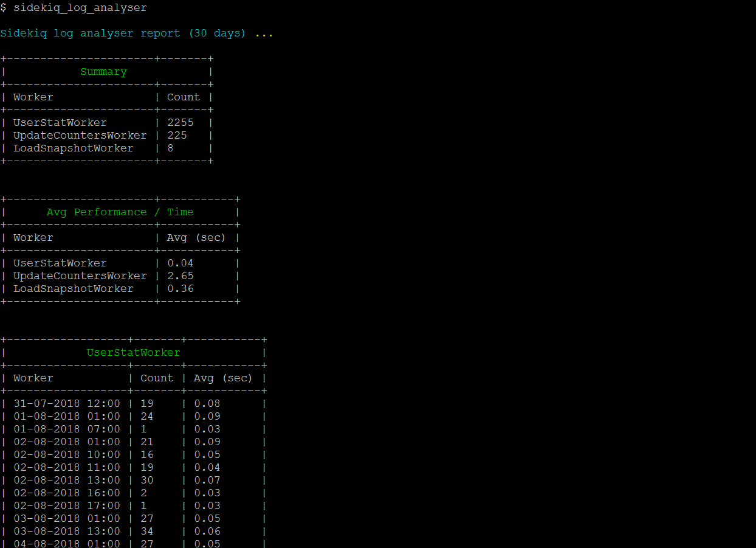756x548 pixels.
Task: Click Worker header in UserStatWorker table
Action: (33, 378)
